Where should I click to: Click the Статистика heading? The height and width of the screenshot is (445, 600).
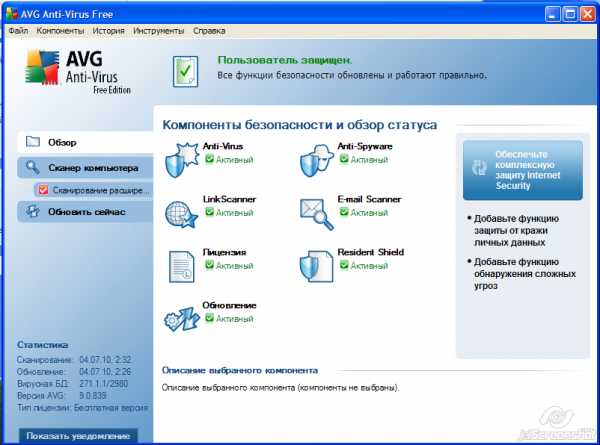42,345
